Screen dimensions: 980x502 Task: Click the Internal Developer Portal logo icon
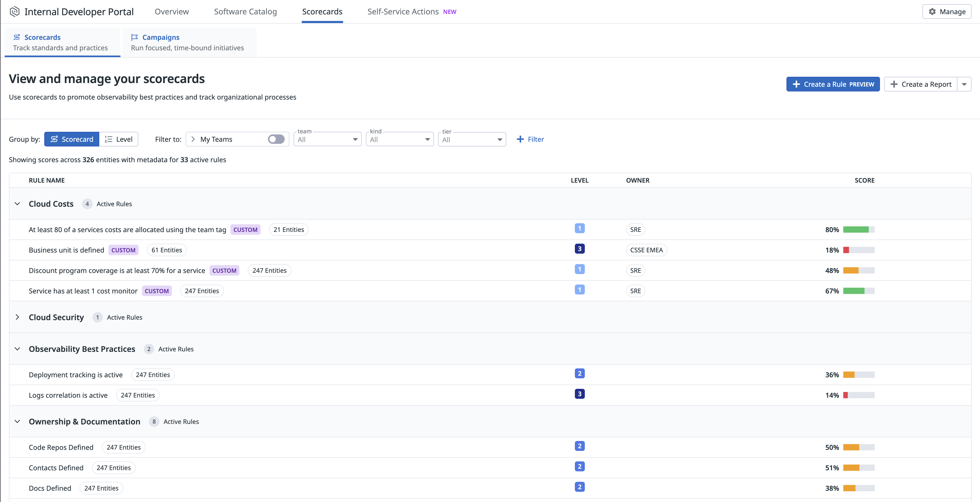14,12
